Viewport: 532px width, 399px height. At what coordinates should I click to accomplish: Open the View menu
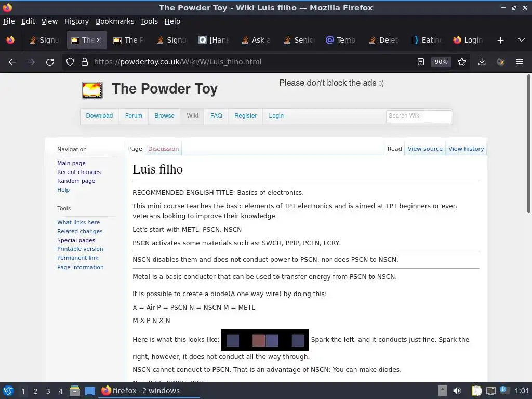[x=49, y=21]
